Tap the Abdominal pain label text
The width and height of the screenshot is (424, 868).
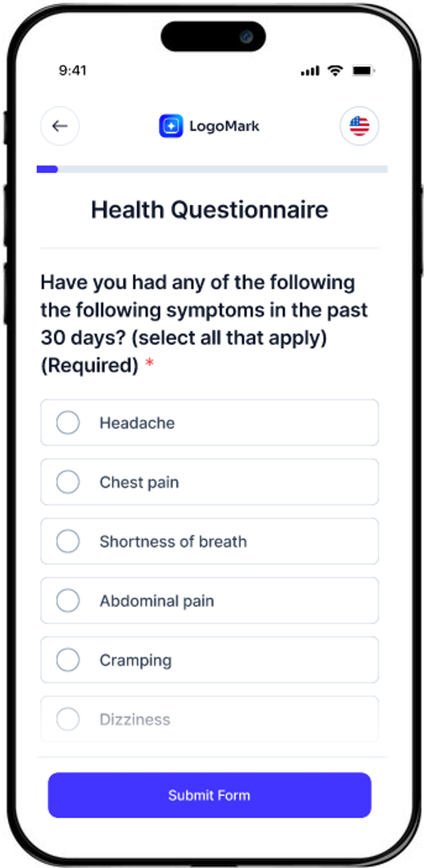tap(157, 601)
